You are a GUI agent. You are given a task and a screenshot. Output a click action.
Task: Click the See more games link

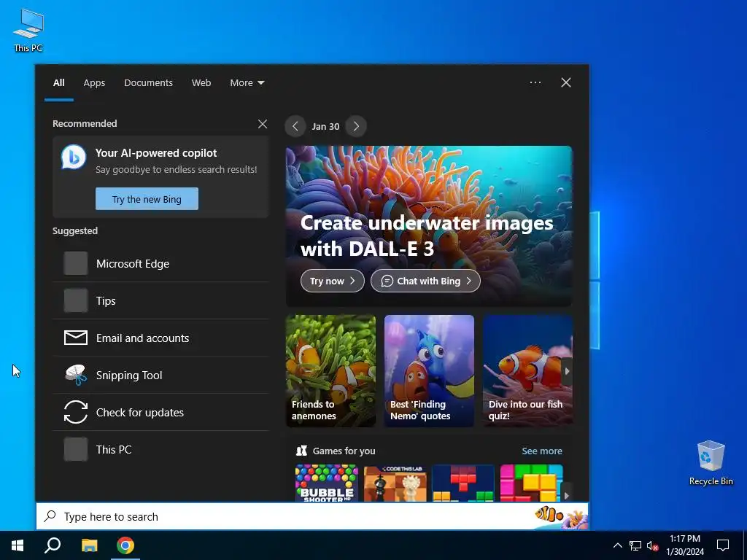click(x=542, y=451)
